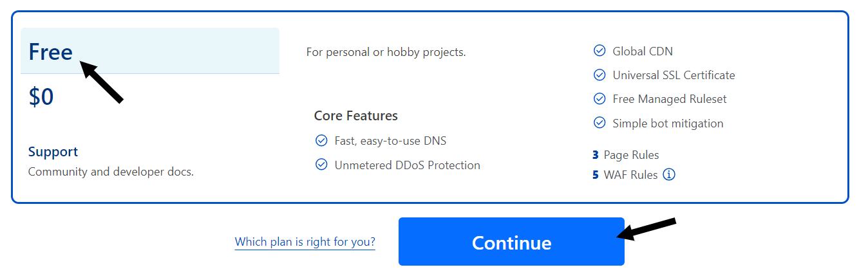Screen dimensions: 868x274
Task: Click the Fast easy-to-use DNS checkmark icon
Action: [x=321, y=140]
